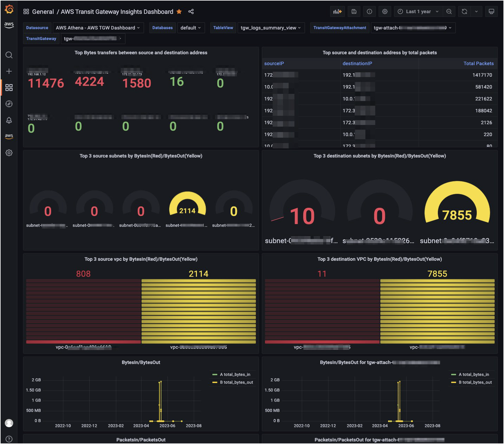Sort the table by Total Packets column

tap(478, 63)
